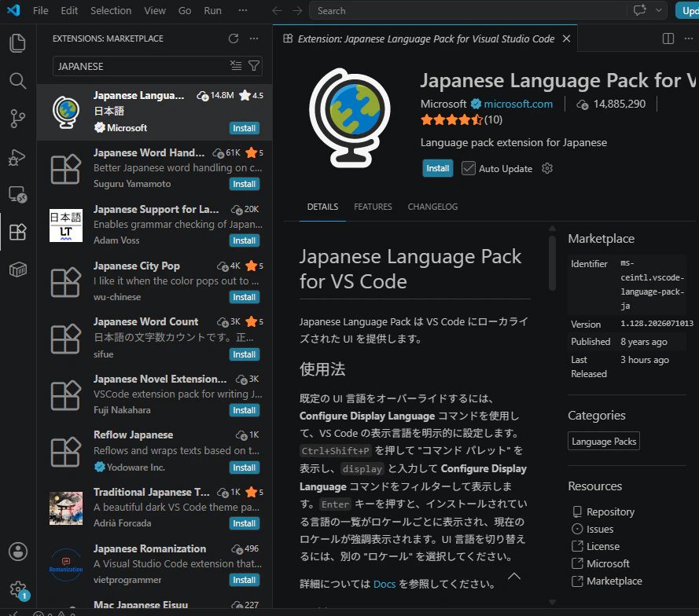
Task: Select the Japanese City Pop list entry
Action: (155, 281)
